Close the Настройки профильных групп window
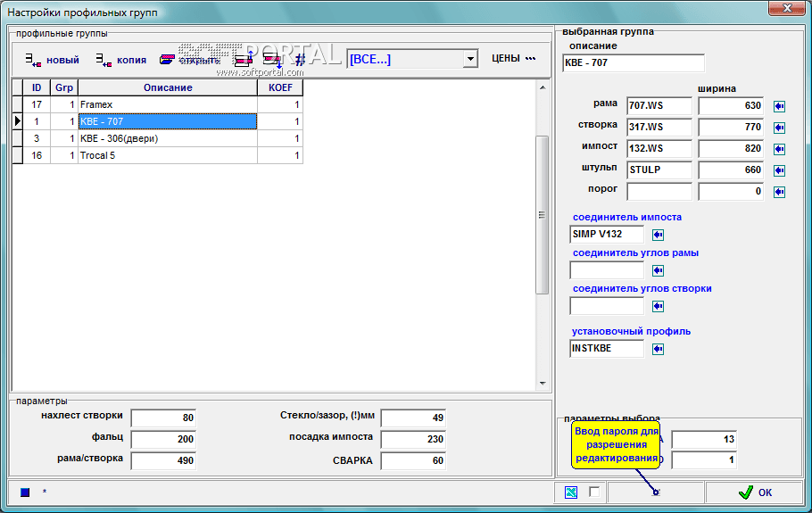 coord(787,8)
